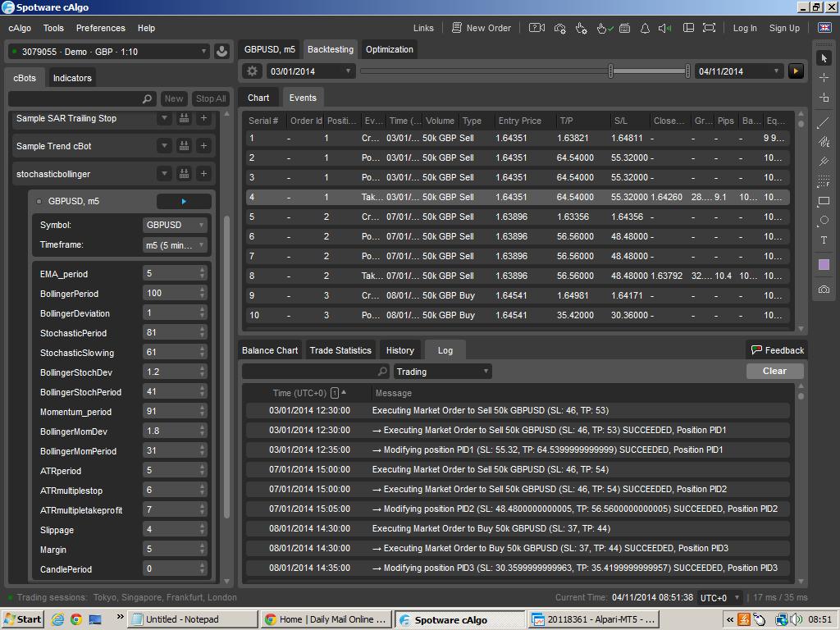Open the account selector 3079055 Demo dropdown
The width and height of the screenshot is (840, 630).
pos(109,52)
